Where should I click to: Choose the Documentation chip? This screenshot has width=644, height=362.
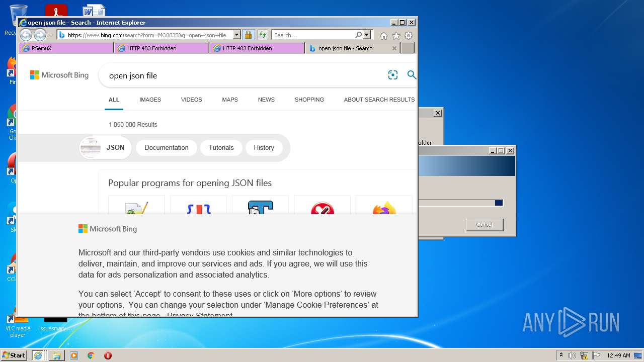pos(167,148)
